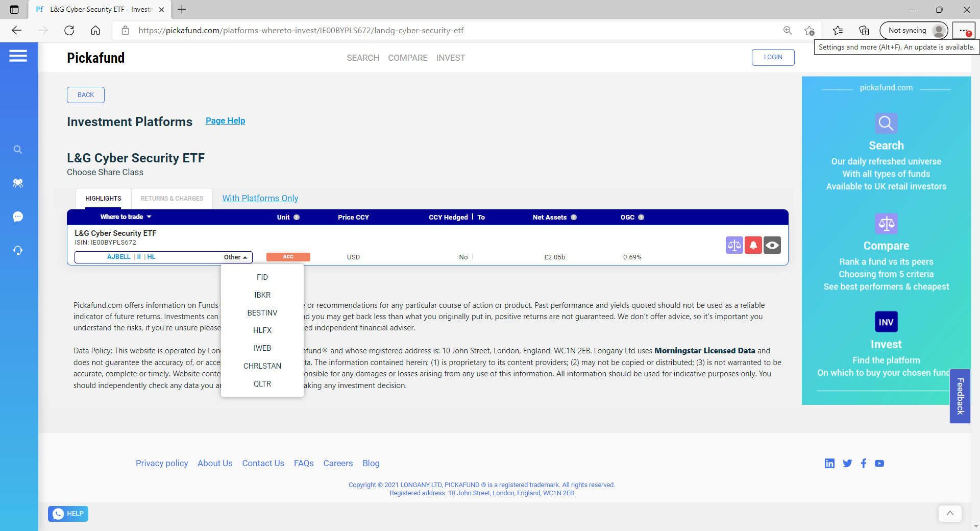Open the Page Help link
980x531 pixels.
click(x=226, y=120)
